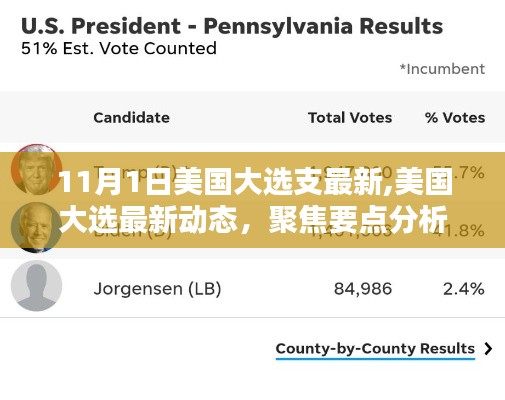Click the 84,986 vote total

tap(363, 289)
